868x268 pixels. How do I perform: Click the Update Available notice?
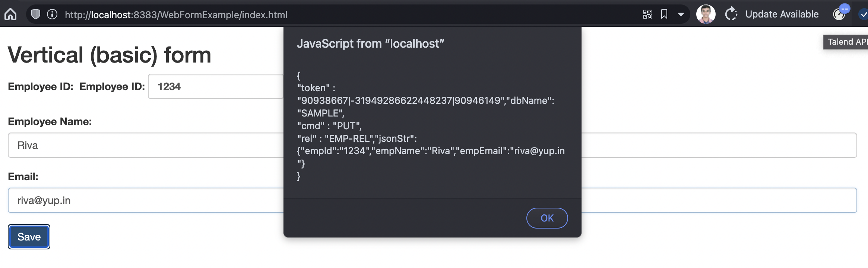[x=782, y=14]
